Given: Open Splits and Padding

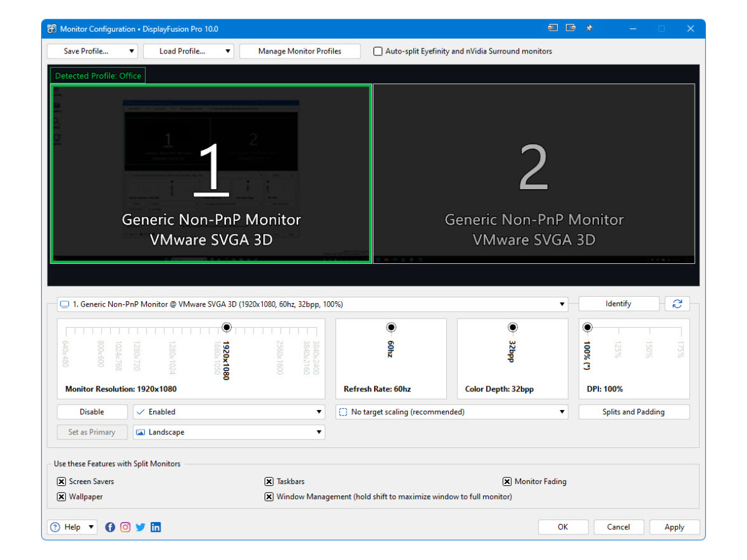Looking at the screenshot, I should point(634,412).
